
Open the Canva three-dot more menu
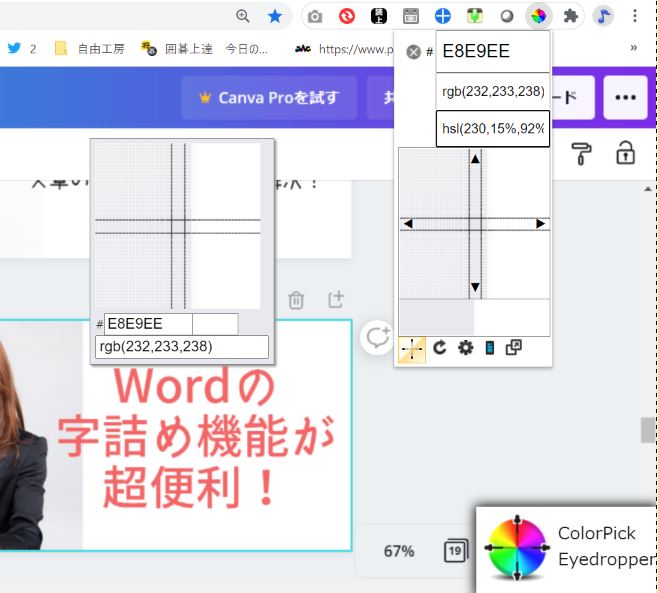click(625, 97)
